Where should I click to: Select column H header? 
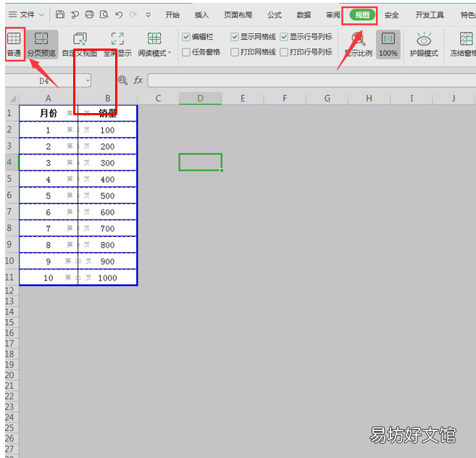point(369,99)
